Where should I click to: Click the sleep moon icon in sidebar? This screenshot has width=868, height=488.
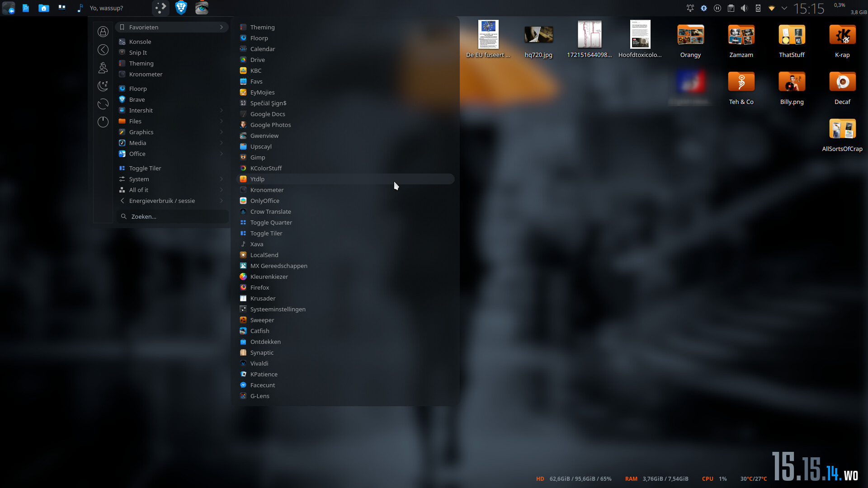(x=103, y=86)
